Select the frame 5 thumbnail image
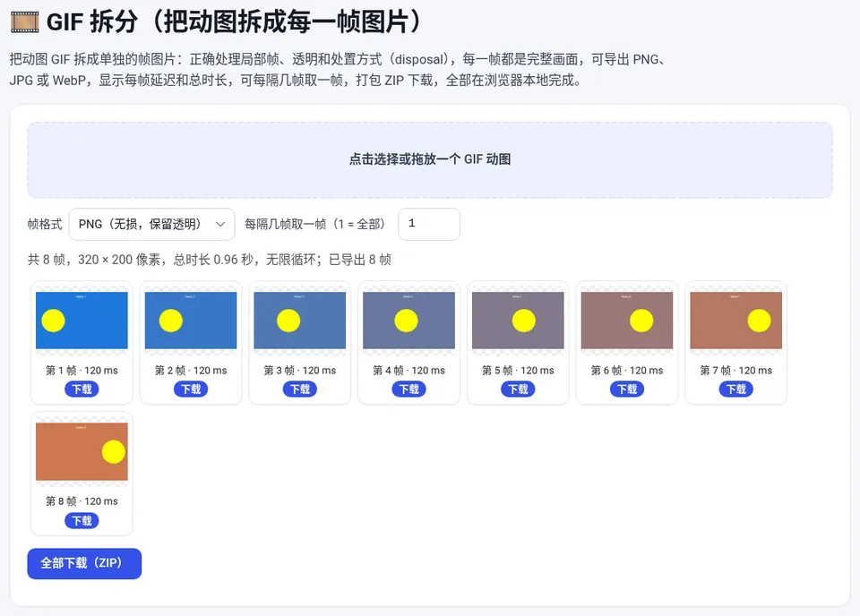The width and height of the screenshot is (860, 616). (x=518, y=321)
